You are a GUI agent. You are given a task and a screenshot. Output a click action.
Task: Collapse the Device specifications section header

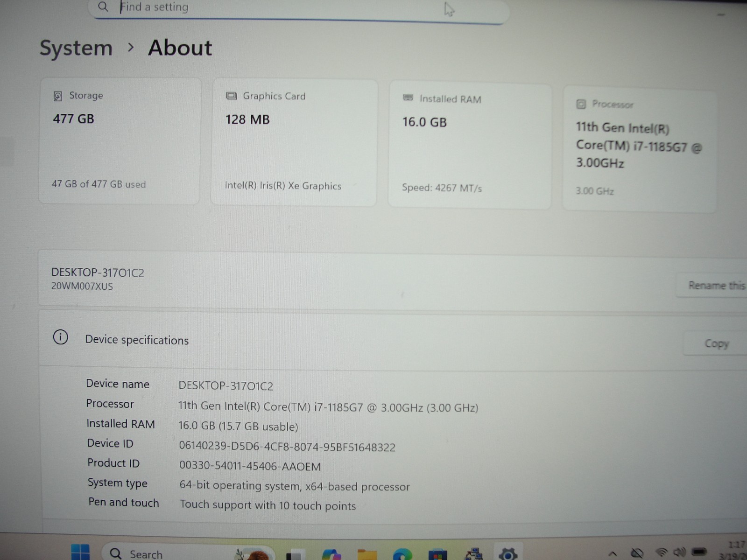(x=392, y=340)
